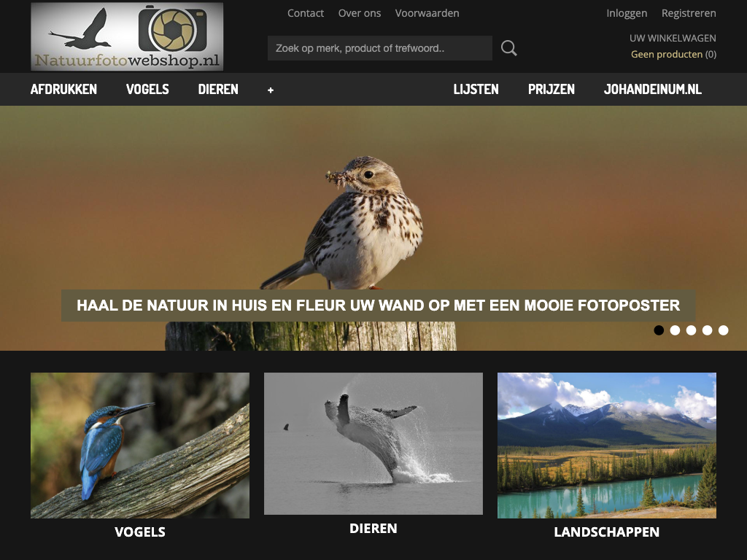Click the Registreren link
Screen dimensions: 747x560
tap(689, 13)
